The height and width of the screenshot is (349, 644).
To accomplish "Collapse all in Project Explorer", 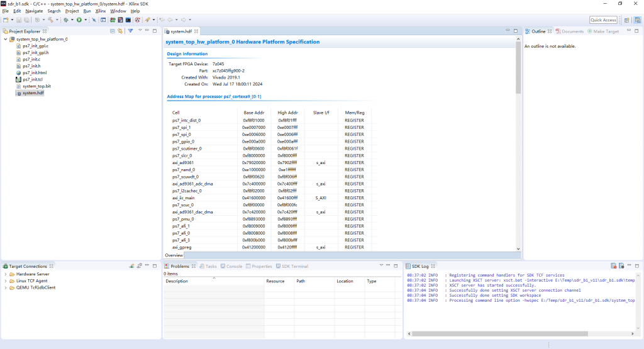I will [x=113, y=31].
